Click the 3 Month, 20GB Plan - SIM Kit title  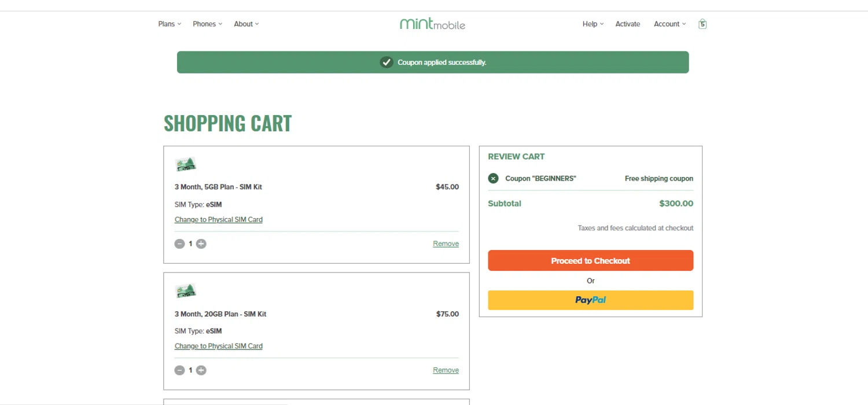point(220,314)
